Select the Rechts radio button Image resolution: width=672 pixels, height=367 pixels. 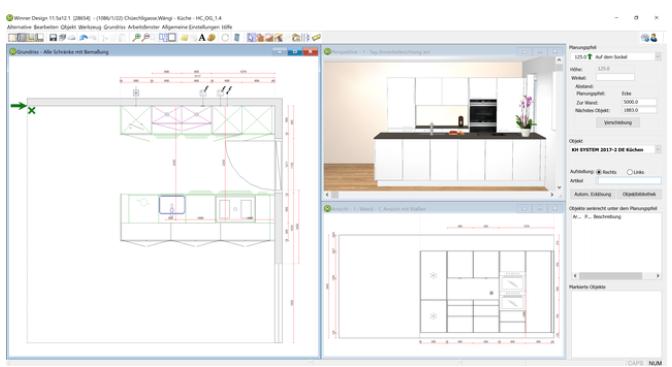coord(599,172)
